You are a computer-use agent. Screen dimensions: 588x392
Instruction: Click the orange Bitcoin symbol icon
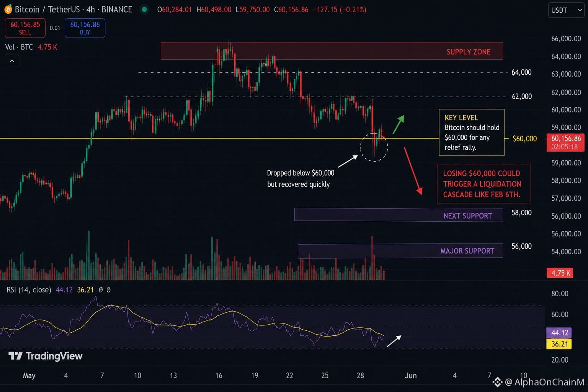[8, 9]
